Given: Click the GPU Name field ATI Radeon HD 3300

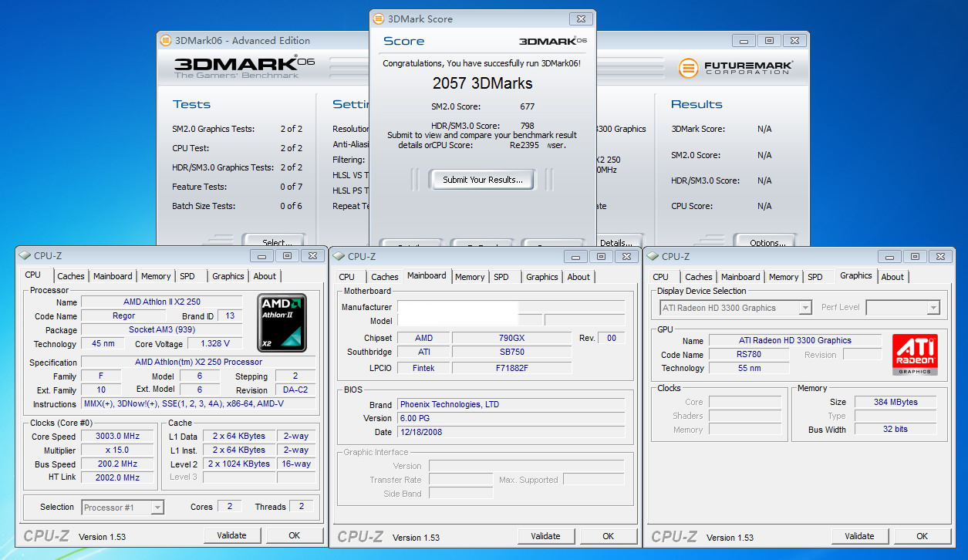Looking at the screenshot, I should pos(795,340).
